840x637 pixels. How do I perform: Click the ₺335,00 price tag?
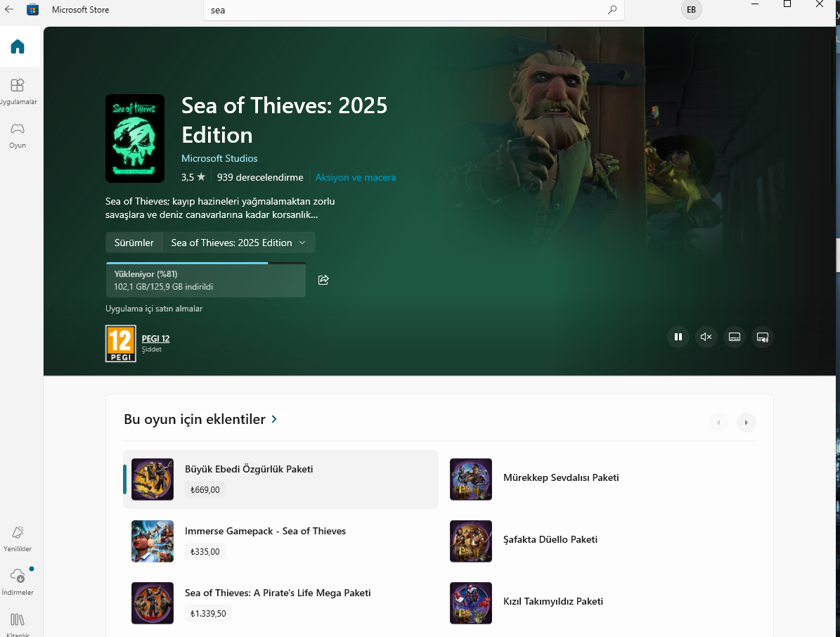point(205,551)
